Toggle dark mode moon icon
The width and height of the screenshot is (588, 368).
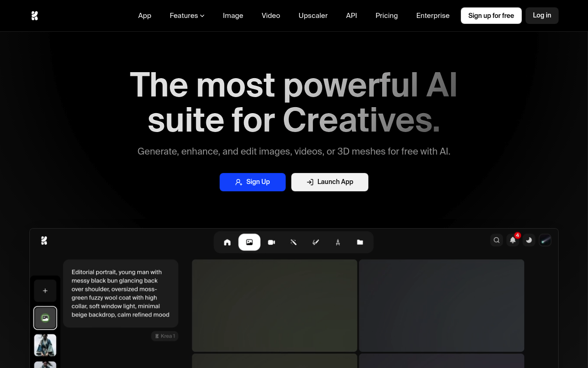point(529,240)
